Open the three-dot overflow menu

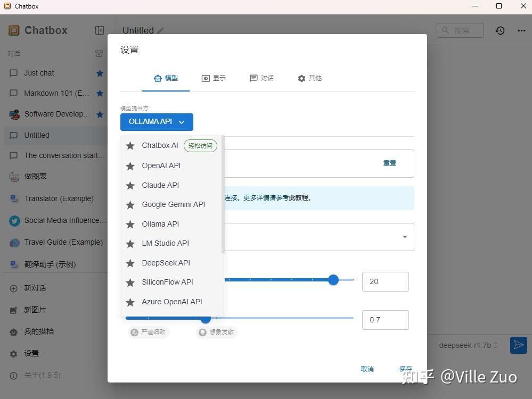coord(521,30)
